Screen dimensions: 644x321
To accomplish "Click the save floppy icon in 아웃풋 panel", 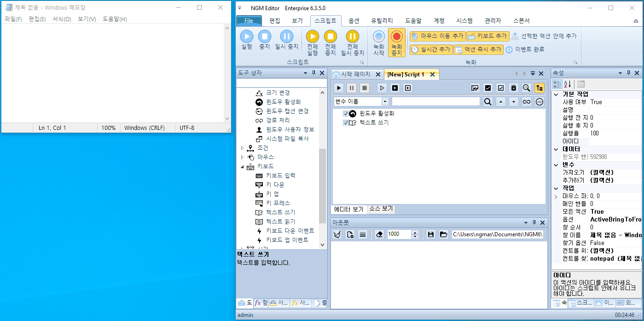I will [431, 234].
